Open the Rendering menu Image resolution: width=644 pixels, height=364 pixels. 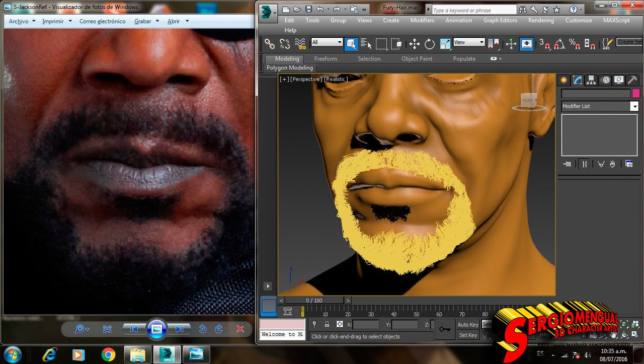click(x=540, y=21)
